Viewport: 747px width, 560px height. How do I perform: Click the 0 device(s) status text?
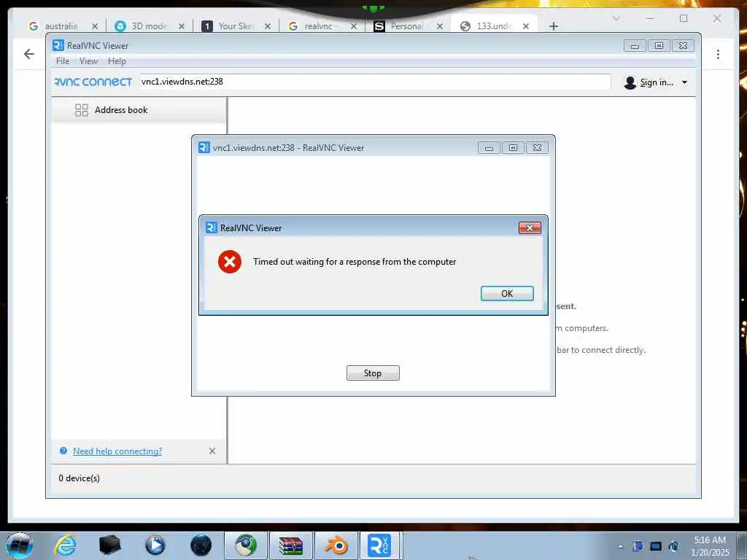click(x=79, y=478)
